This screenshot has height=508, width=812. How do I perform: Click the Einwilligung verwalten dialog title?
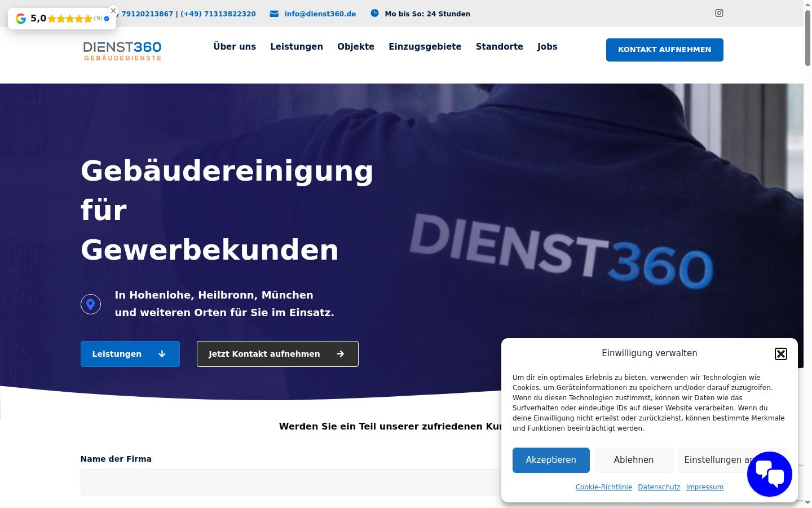(650, 353)
